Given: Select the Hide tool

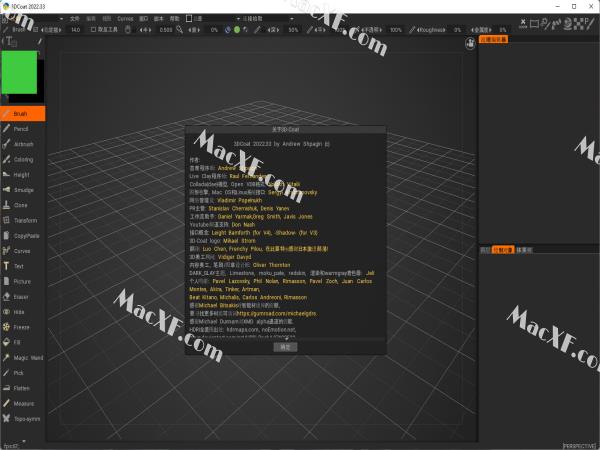Looking at the screenshot, I should click(x=23, y=312).
